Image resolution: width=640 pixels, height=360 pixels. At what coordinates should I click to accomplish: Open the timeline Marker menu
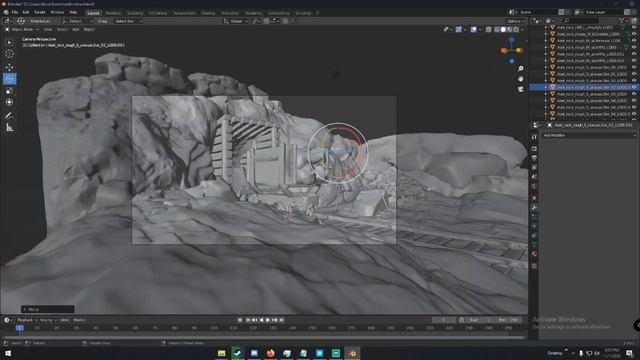(x=79, y=320)
